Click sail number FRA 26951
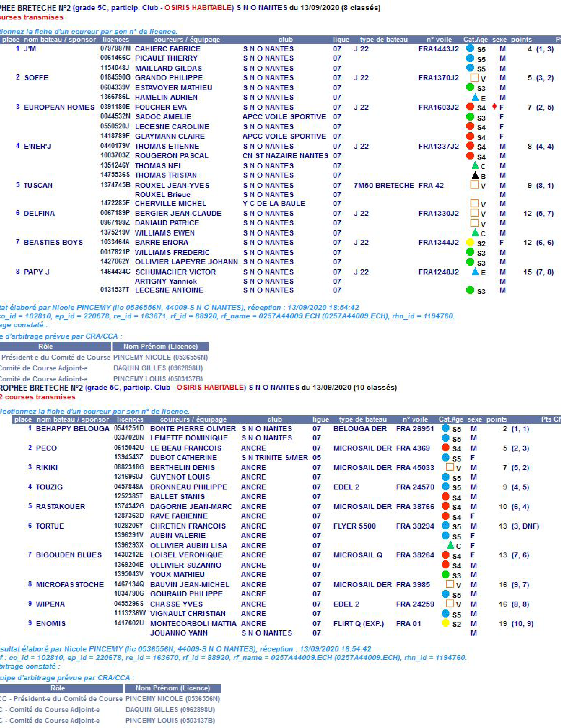Viewport: 561px width, 728px height. coord(415,429)
